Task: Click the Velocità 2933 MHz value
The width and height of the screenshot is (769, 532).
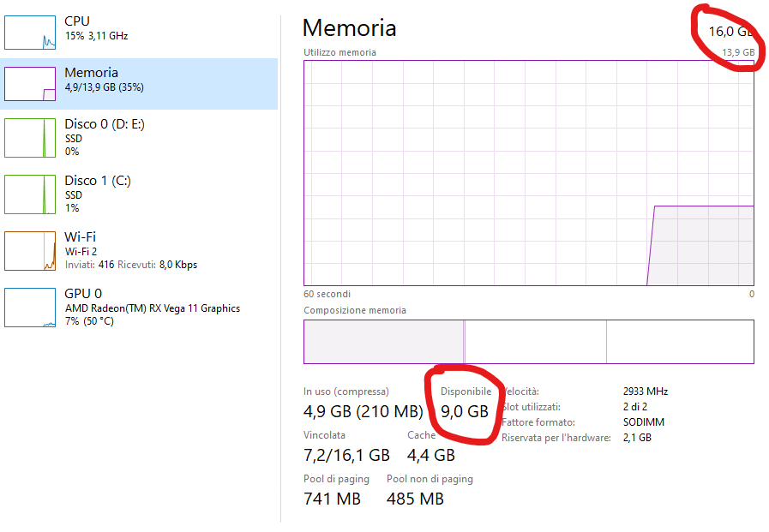Action: click(646, 392)
